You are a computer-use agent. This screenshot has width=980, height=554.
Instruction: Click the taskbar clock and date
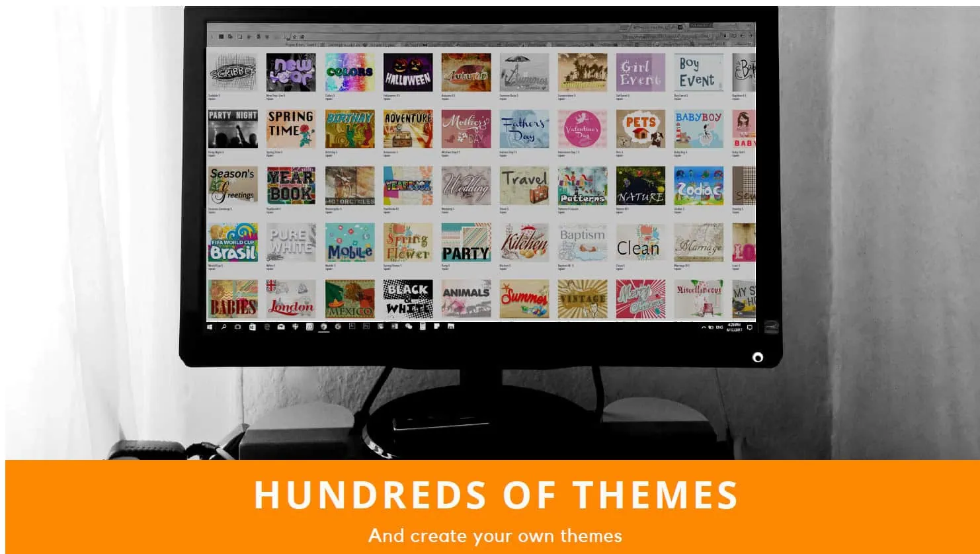coord(734,327)
